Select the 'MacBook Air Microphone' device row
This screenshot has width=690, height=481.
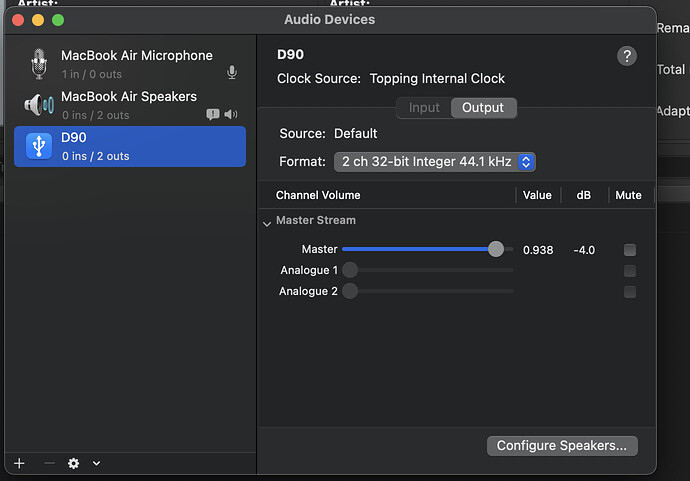[x=130, y=64]
